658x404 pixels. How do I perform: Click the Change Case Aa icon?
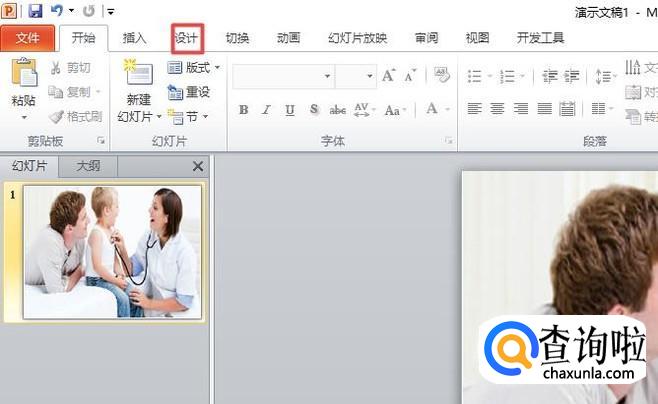pos(394,110)
